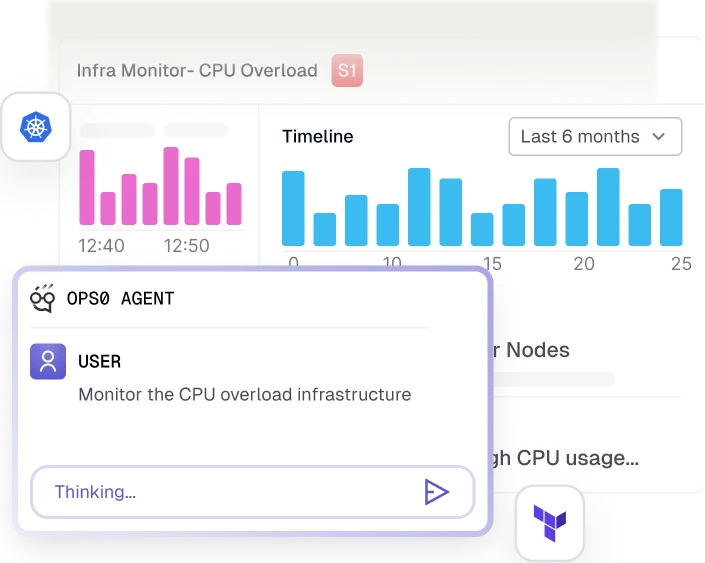Click the Terraform logo icon

pos(549,522)
